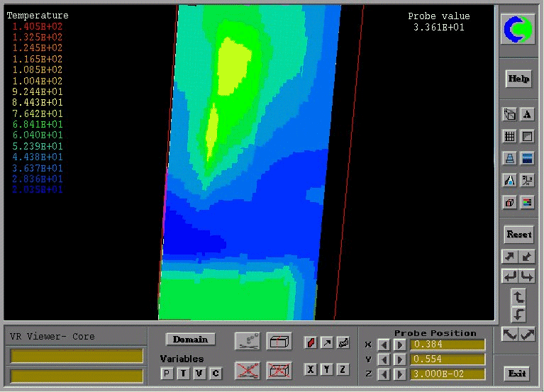The height and width of the screenshot is (392, 544).
Task: Click the red slice plane icon
Action: coord(310,343)
